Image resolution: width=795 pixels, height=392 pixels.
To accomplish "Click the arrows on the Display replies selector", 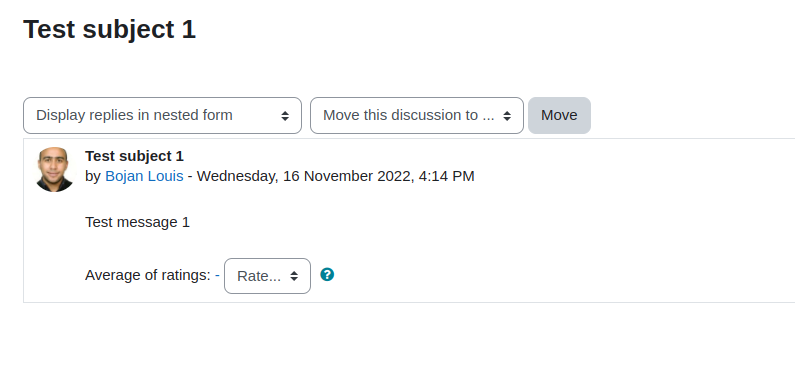I will tap(285, 116).
